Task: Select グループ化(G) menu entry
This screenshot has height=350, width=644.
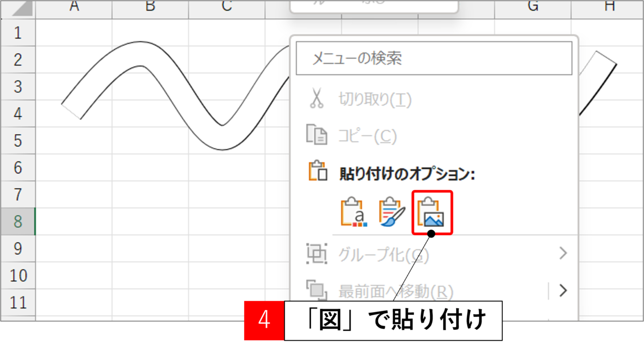Action: (384, 255)
